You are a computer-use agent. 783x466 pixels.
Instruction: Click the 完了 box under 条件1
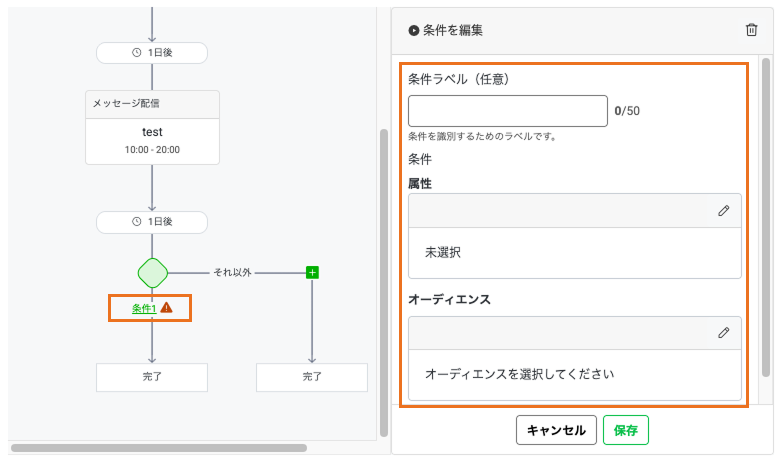(152, 377)
